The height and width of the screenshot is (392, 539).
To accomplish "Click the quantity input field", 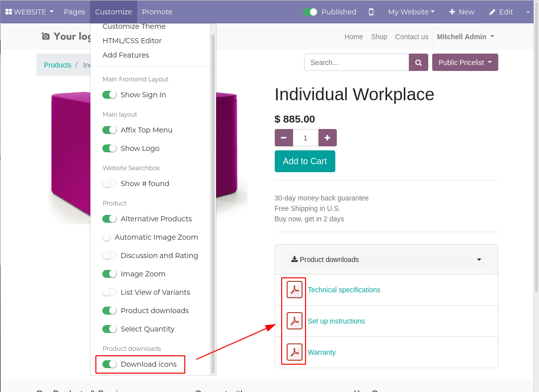I will click(306, 137).
